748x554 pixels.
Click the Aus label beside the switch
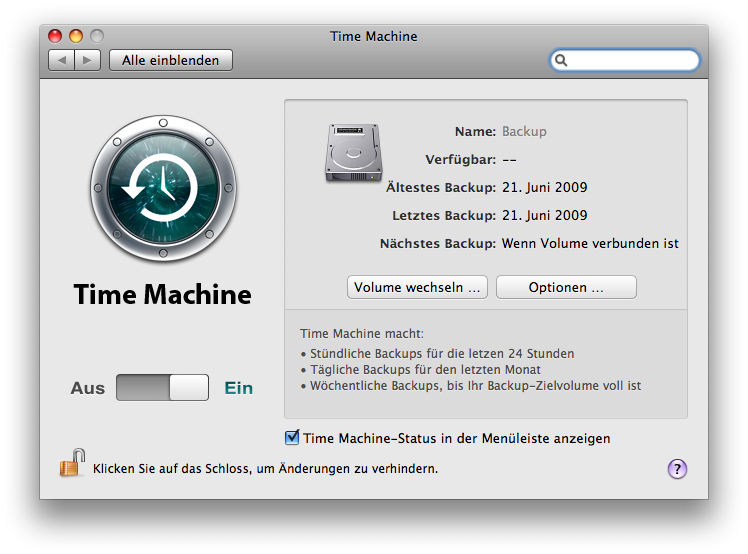click(88, 388)
